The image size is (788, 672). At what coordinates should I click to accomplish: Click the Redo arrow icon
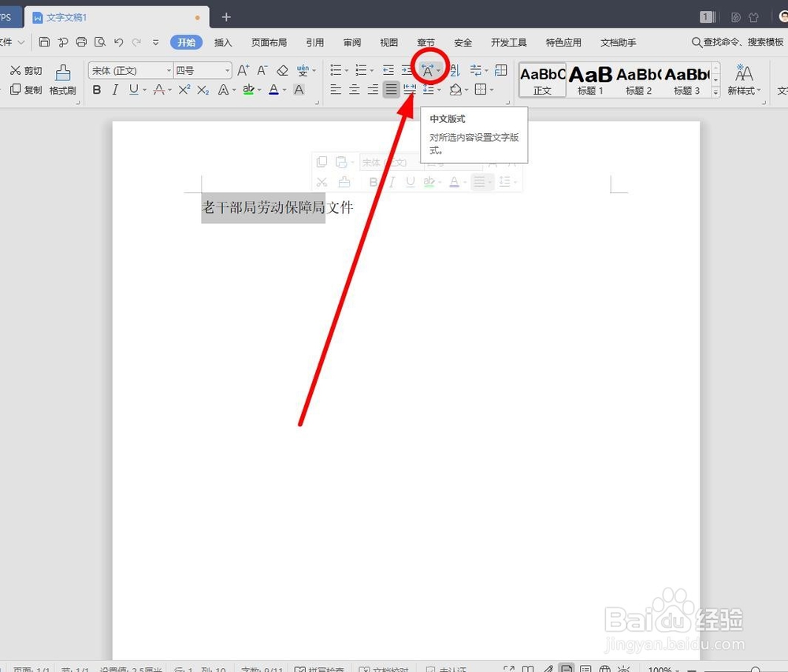136,43
